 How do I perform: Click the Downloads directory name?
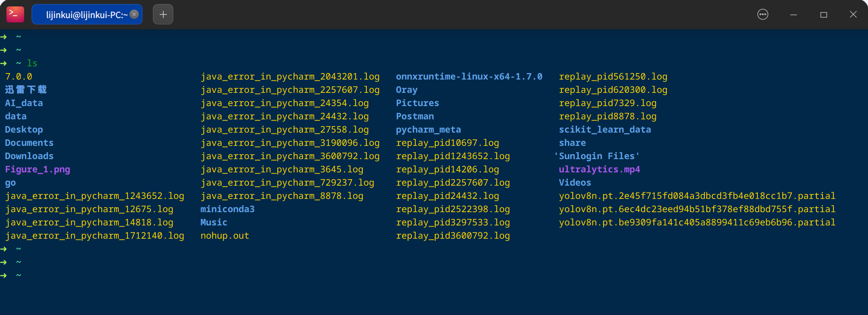tap(29, 156)
